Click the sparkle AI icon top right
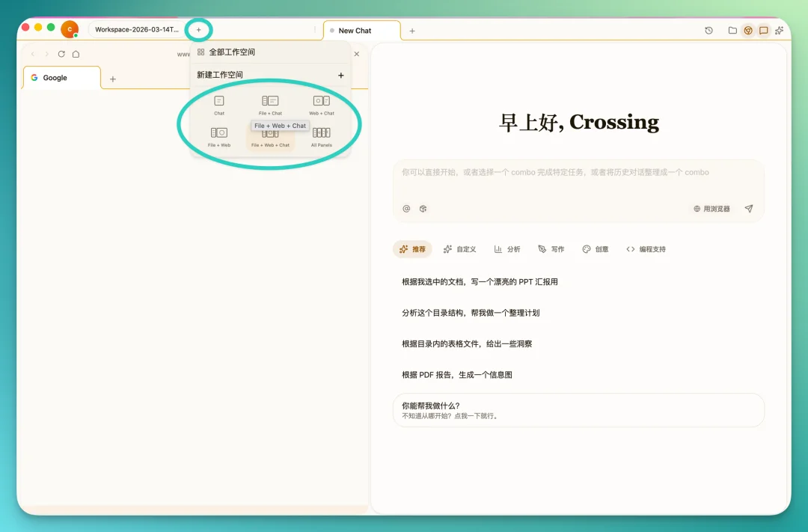Image resolution: width=808 pixels, height=532 pixels. pyautogui.click(x=780, y=30)
